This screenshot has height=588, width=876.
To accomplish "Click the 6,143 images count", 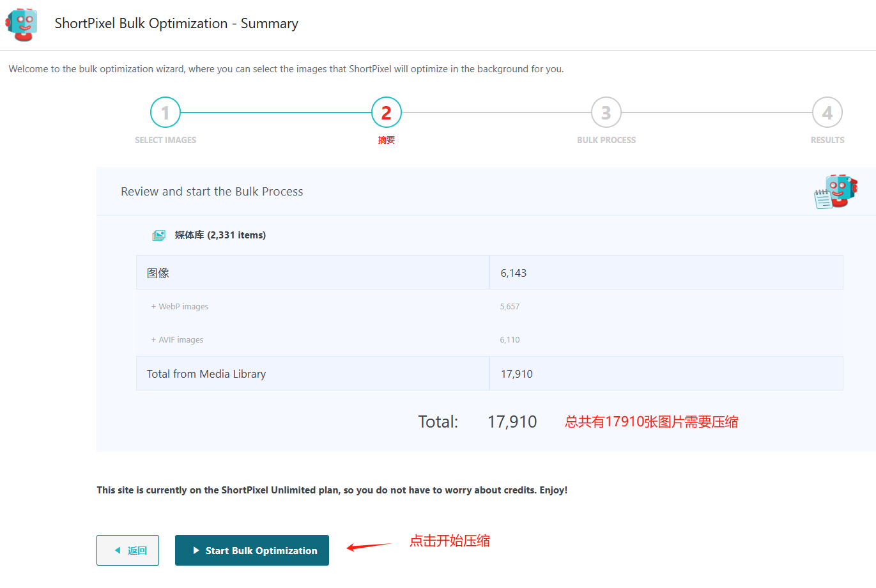I will click(x=514, y=273).
